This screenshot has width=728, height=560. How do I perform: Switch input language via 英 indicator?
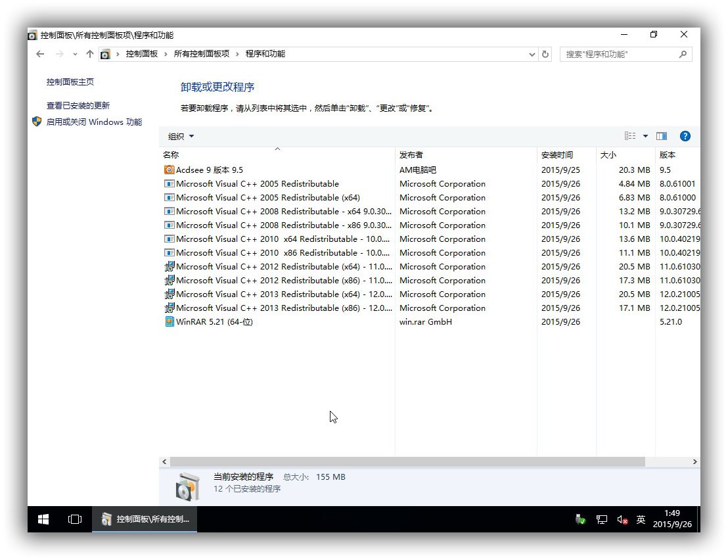(641, 520)
